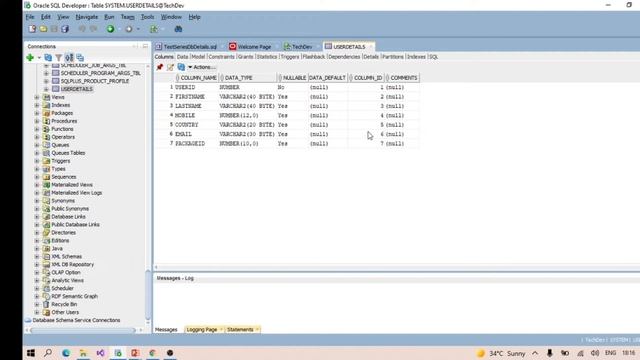Viewport: 640px width, 360px height.
Task: Select Database Schema Service Connections
Action: click(76, 320)
